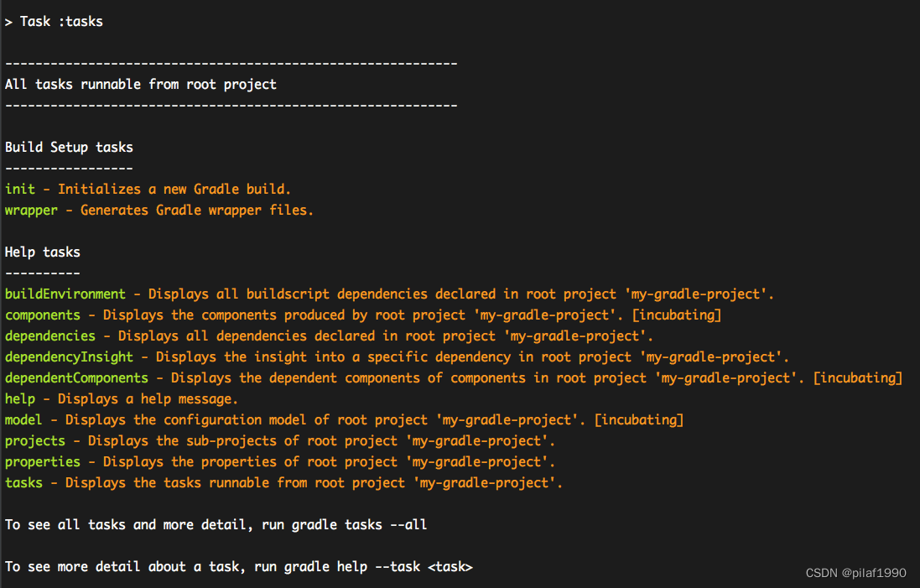Click the 'properties' task name
The height and width of the screenshot is (588, 920).
(x=43, y=462)
